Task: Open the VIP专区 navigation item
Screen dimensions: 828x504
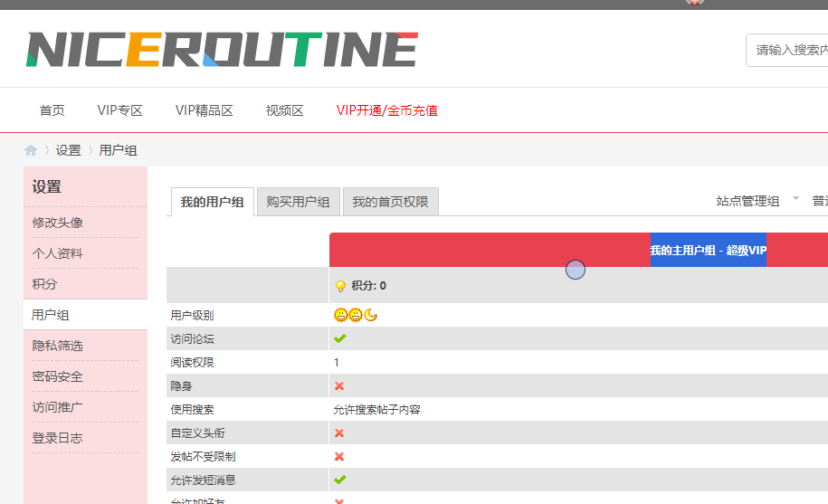Action: click(x=119, y=110)
